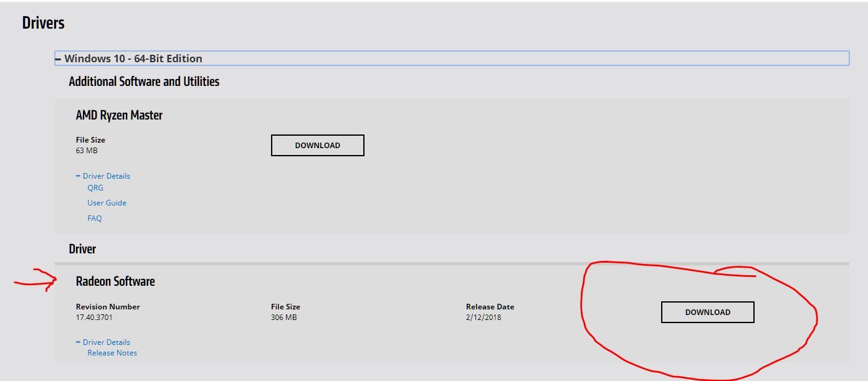Screen dimensions: 868x381
Task: Click the Radeon Software heading
Action: coord(115,281)
